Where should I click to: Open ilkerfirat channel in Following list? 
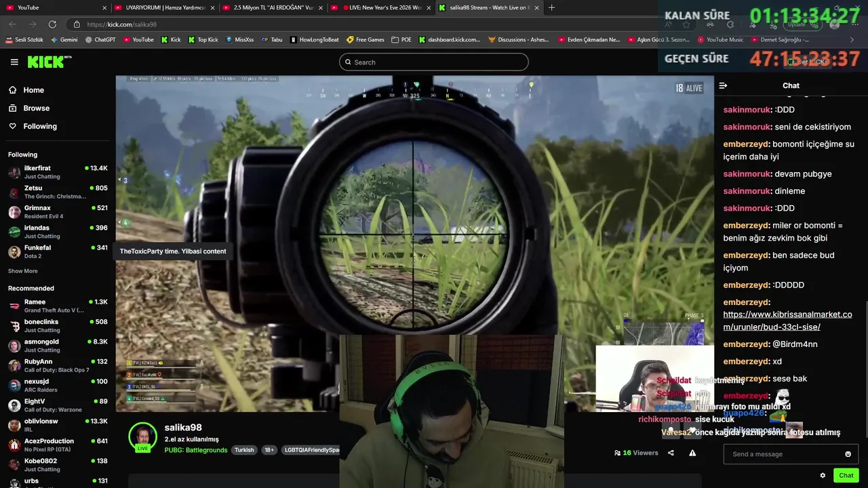pos(58,172)
